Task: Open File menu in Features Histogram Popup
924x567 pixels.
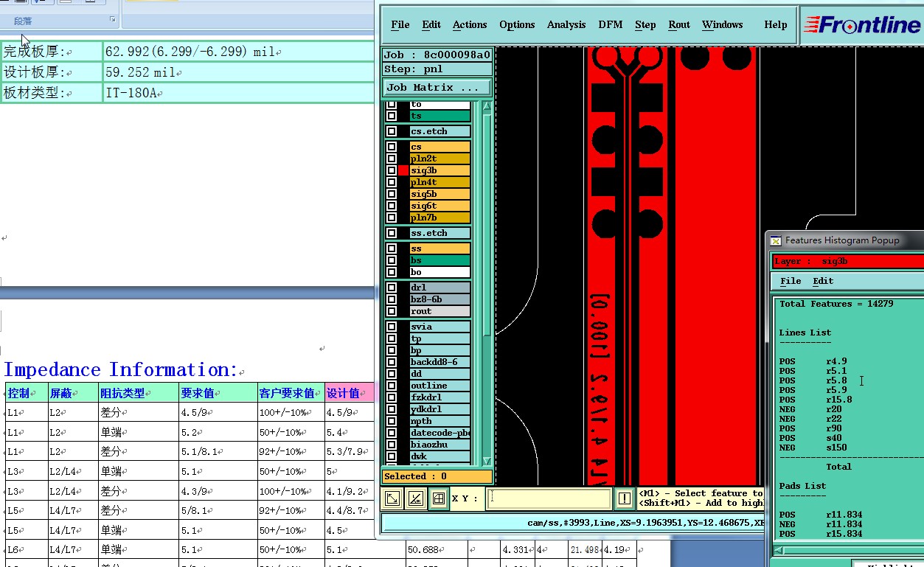Action: [791, 281]
